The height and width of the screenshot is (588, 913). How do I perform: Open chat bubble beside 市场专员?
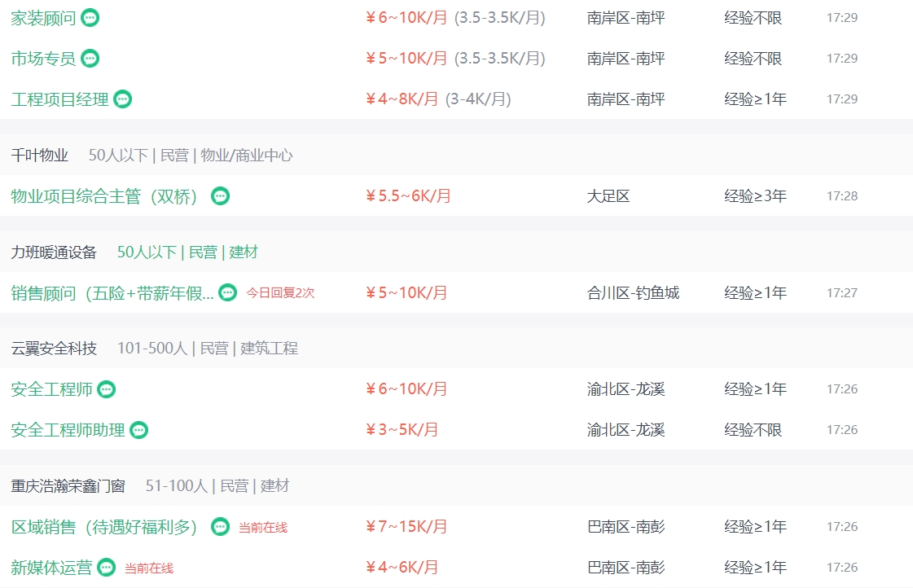pyautogui.click(x=90, y=58)
